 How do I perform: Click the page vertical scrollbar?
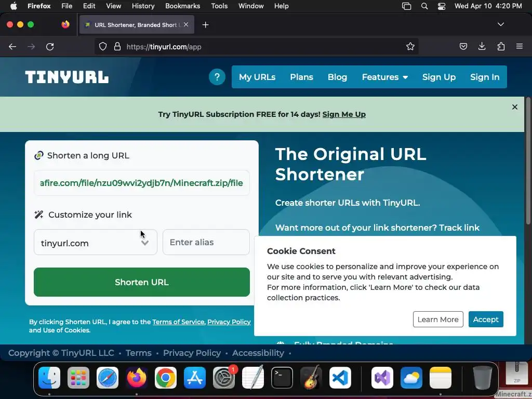coord(528,161)
